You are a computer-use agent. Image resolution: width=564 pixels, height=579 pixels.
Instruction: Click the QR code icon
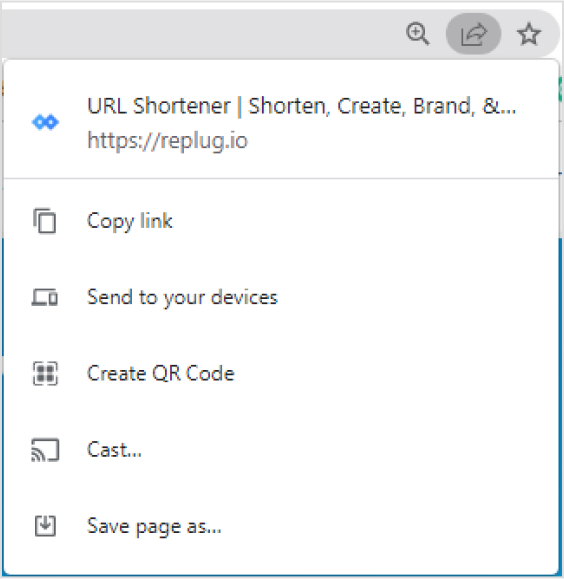(45, 373)
